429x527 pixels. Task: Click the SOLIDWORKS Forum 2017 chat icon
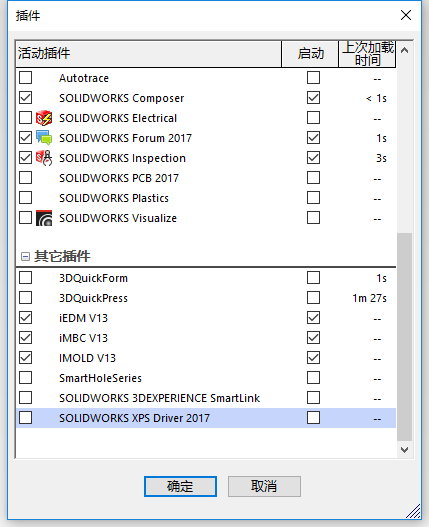(44, 138)
